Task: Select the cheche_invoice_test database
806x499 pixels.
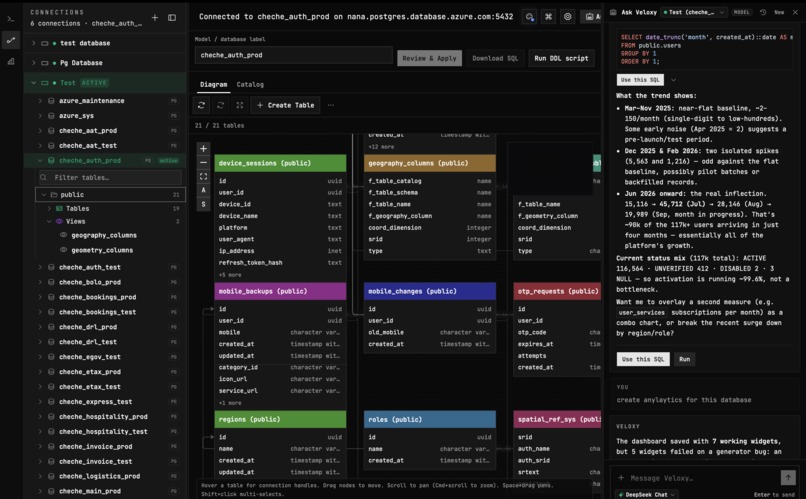Action: point(95,461)
